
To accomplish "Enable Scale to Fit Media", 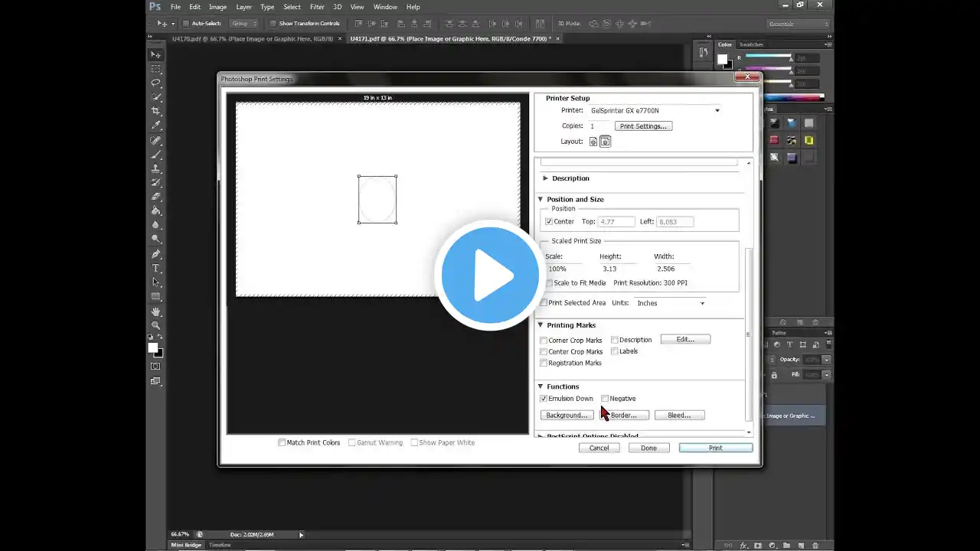I will 549,283.
